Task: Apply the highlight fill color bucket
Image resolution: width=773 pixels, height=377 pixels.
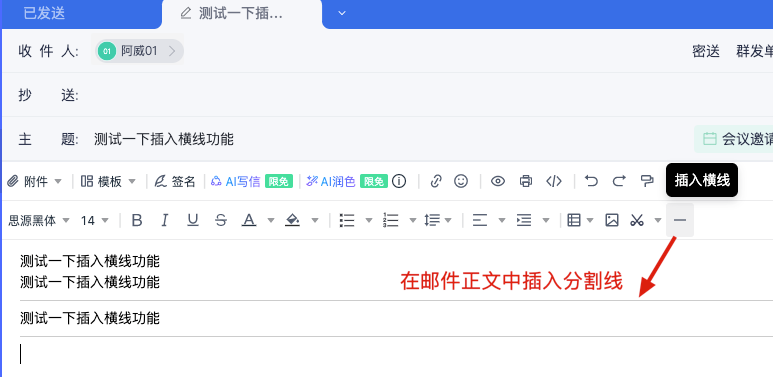Action: pyautogui.click(x=292, y=220)
